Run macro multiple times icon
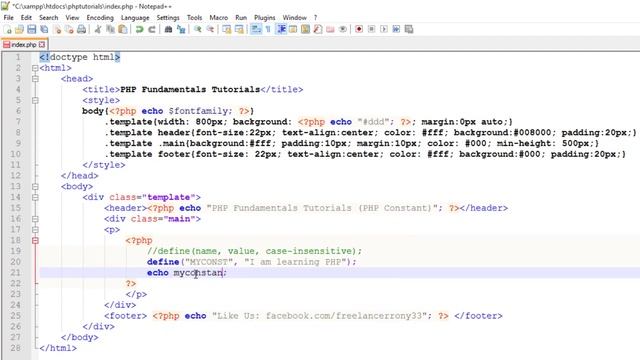Viewport: 640px width, 360px height. [396, 29]
